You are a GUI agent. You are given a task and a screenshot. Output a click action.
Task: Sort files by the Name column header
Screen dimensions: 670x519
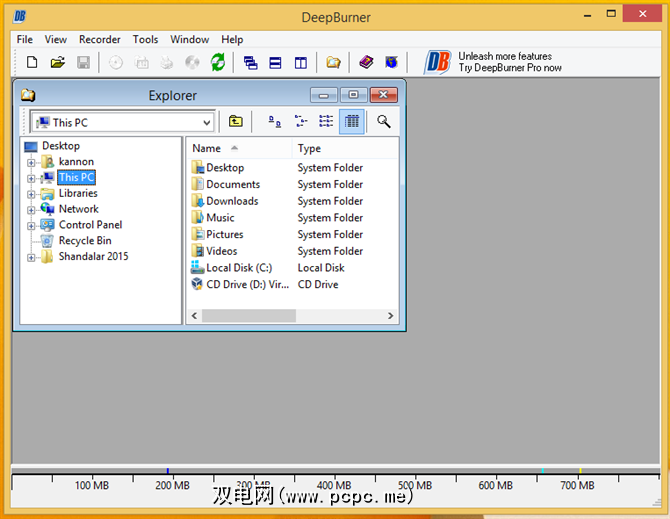click(x=238, y=148)
